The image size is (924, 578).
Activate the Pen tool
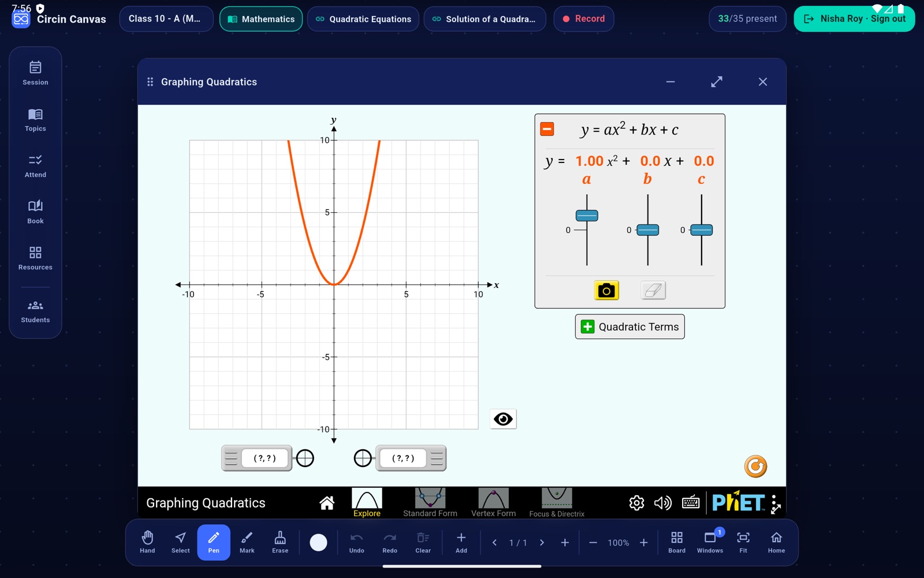(214, 542)
